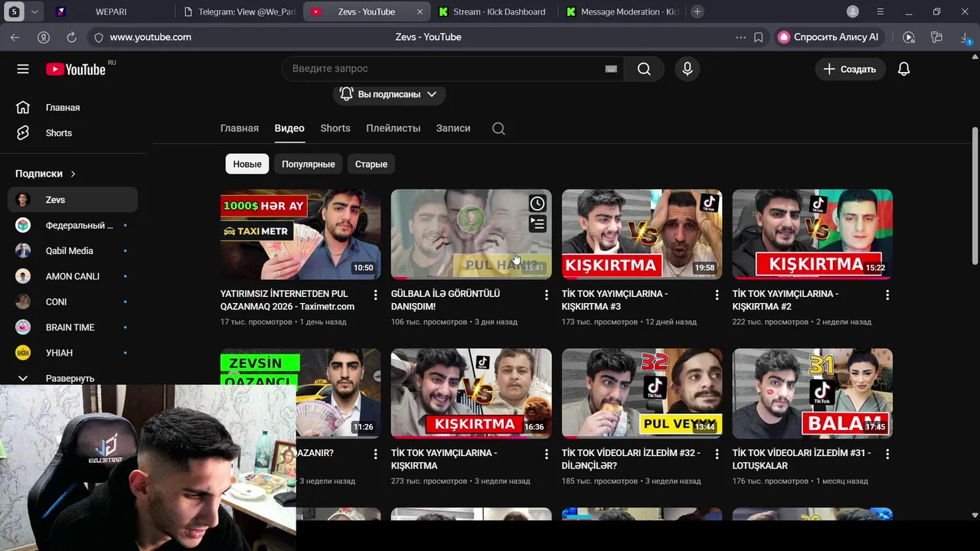Image resolution: width=980 pixels, height=551 pixels.
Task: Open title TİK TOK YAYIMÇILARINA - KIŞKIRTMA #2
Action: tap(786, 300)
